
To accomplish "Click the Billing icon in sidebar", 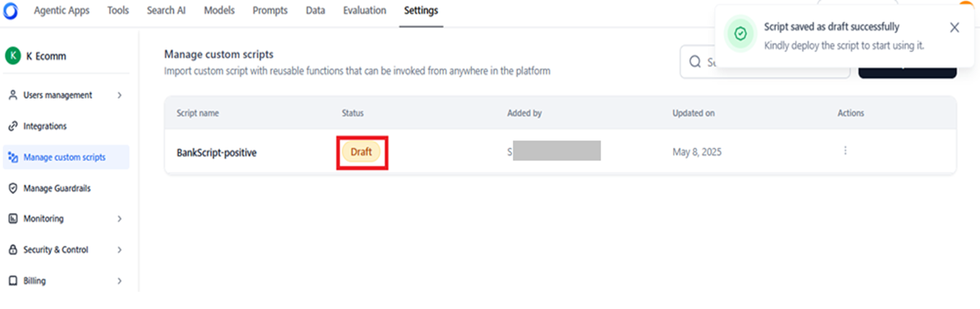I will (x=12, y=281).
